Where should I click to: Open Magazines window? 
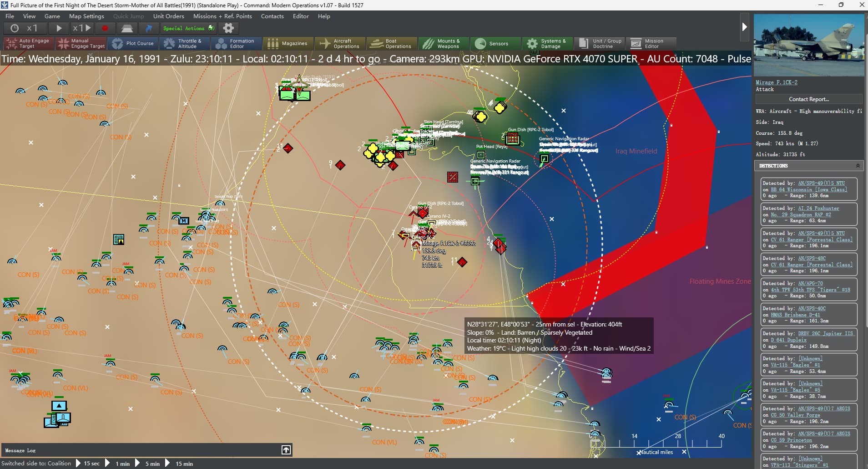[288, 43]
